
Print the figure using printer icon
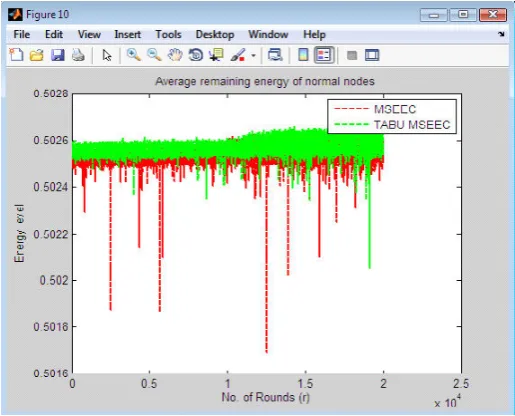pyautogui.click(x=78, y=55)
